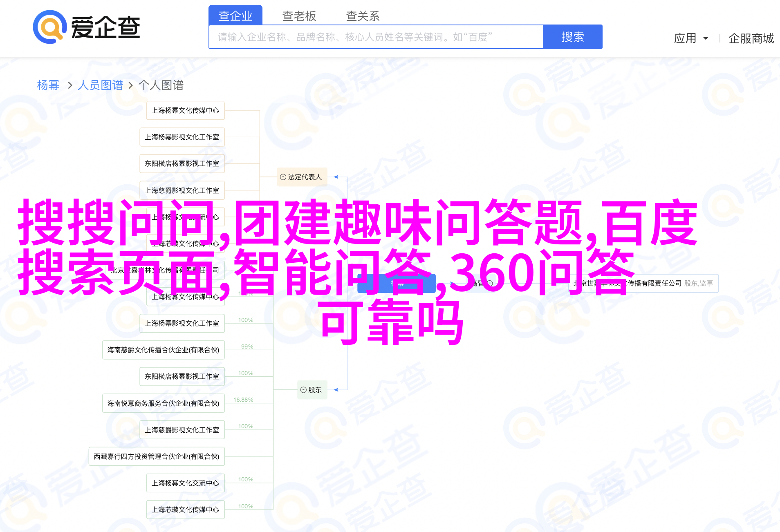This screenshot has height=532, width=780.
Task: Collapse the 法定代表人 branch via its circle toggle
Action: [x=283, y=177]
